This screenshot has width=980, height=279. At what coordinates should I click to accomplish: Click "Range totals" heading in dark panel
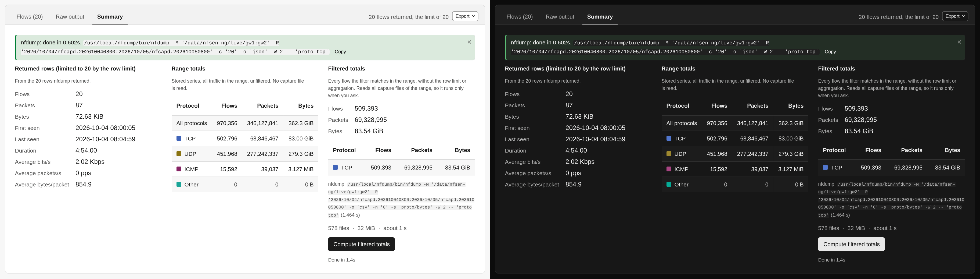click(x=678, y=69)
